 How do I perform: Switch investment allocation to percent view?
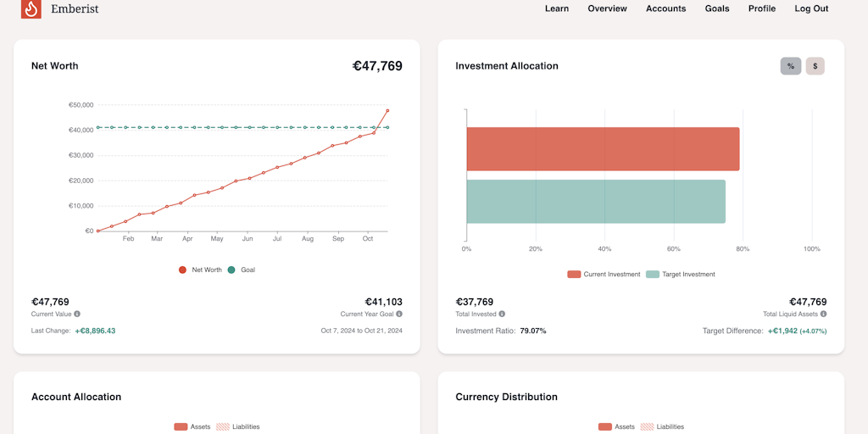pos(790,66)
